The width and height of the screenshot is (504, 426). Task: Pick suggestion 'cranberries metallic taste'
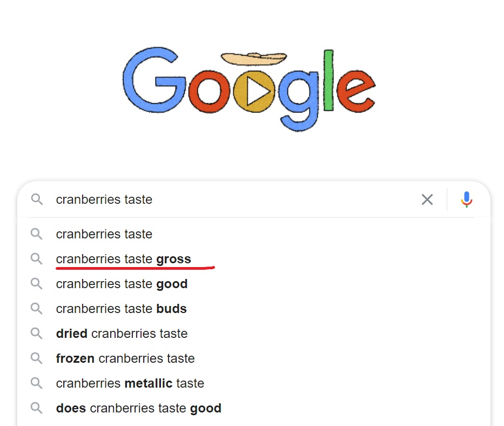(x=254, y=383)
